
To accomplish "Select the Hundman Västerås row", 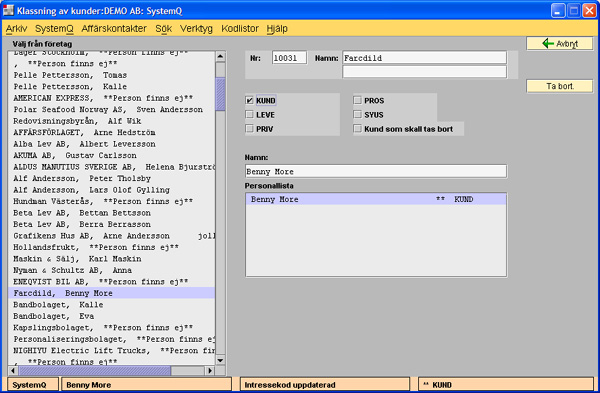I will [x=112, y=201].
